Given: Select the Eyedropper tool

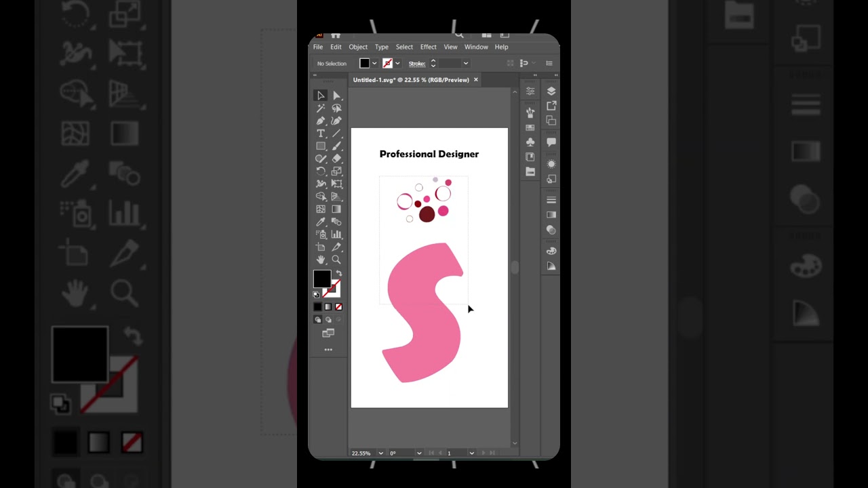Looking at the screenshot, I should click(321, 222).
